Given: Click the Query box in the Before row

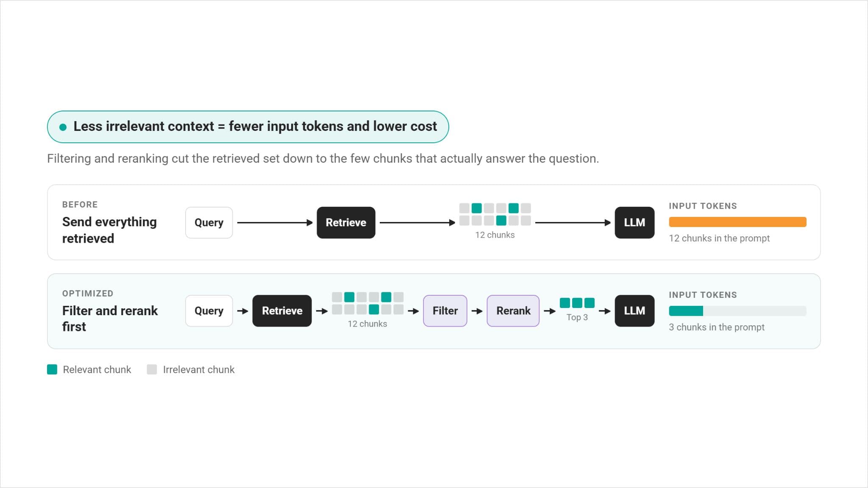Looking at the screenshot, I should [x=209, y=222].
